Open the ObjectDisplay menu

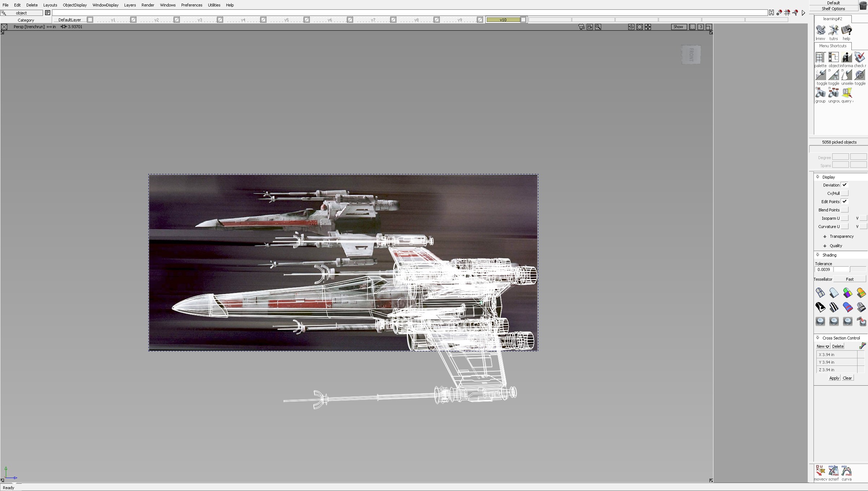(75, 5)
